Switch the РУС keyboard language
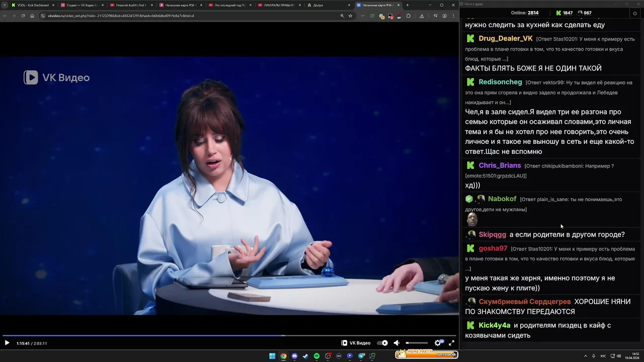 [x=603, y=356]
